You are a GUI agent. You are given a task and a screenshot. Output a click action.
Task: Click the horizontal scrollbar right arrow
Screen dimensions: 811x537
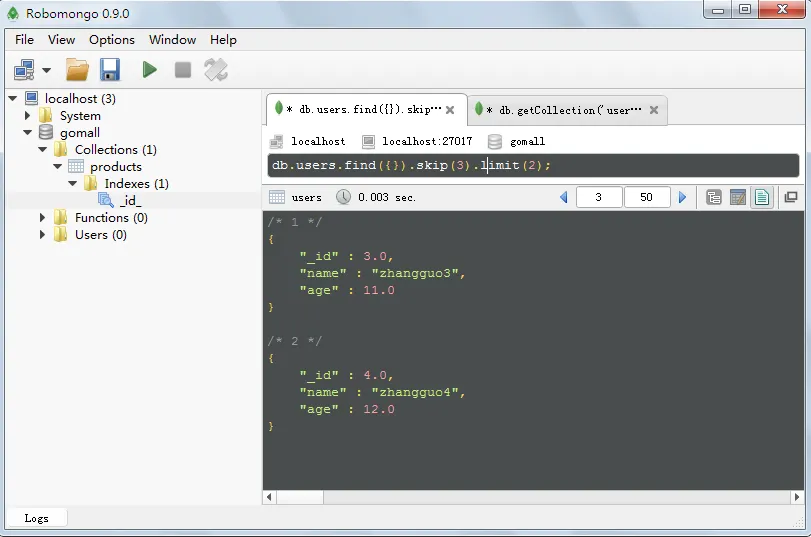(797, 497)
